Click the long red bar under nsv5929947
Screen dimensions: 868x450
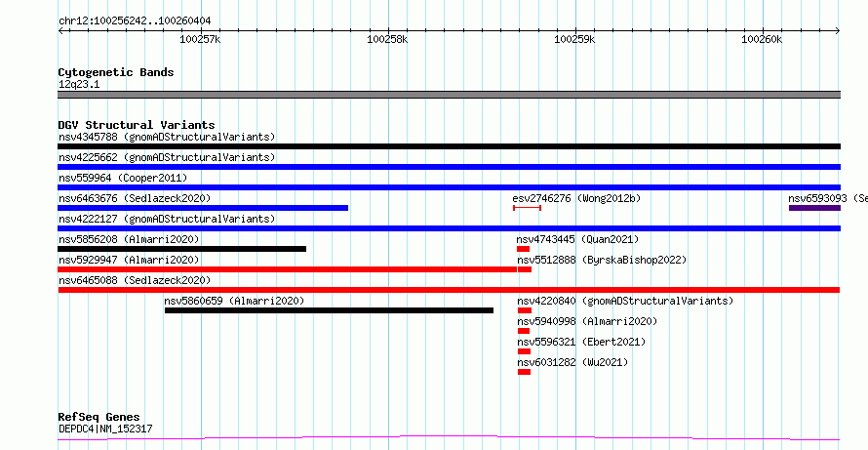coord(287,269)
